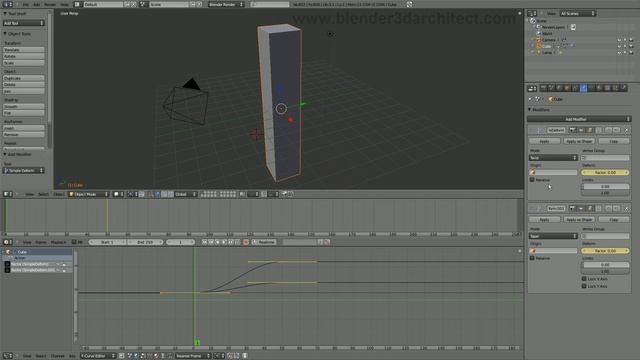The height and width of the screenshot is (360, 640).
Task: Toggle Relative checkbox in first modifier
Action: point(532,180)
